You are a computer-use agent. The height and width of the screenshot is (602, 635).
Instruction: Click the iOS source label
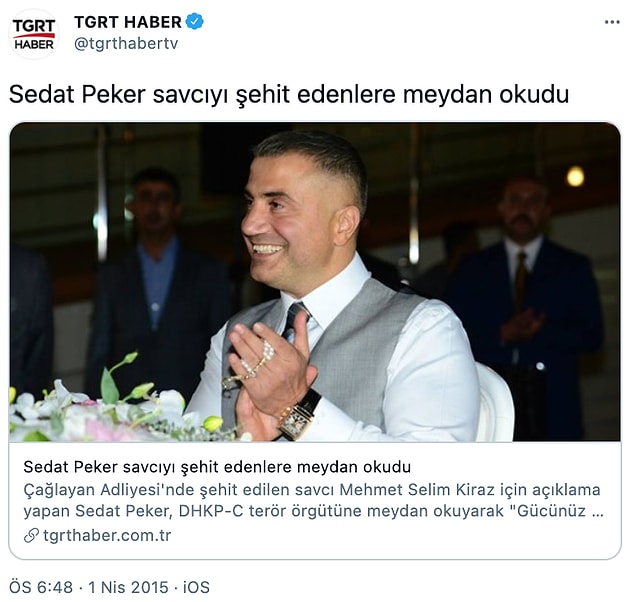(196, 587)
